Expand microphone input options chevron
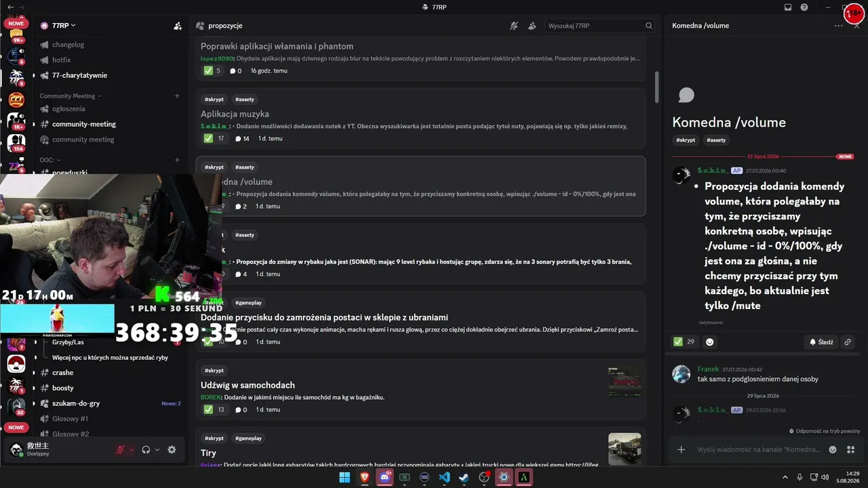This screenshot has width=868, height=488. click(x=132, y=449)
